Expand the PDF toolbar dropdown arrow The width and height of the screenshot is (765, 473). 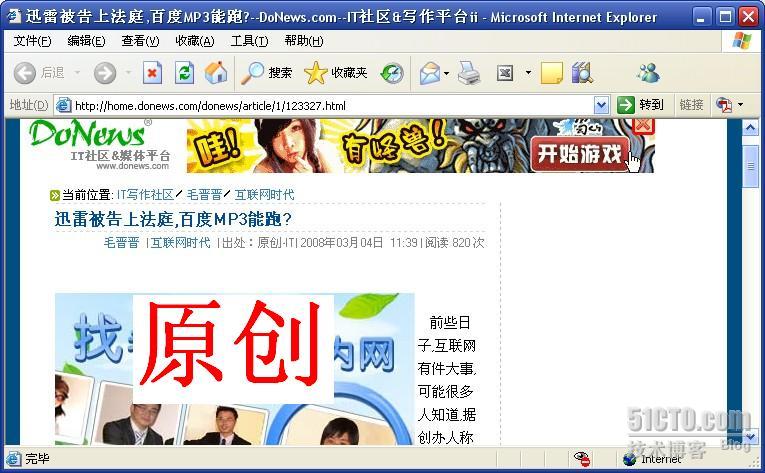(741, 104)
